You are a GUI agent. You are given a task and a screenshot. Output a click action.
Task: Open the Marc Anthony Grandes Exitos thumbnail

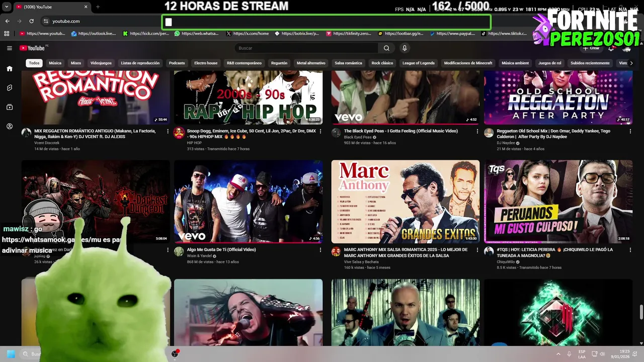pos(406,202)
